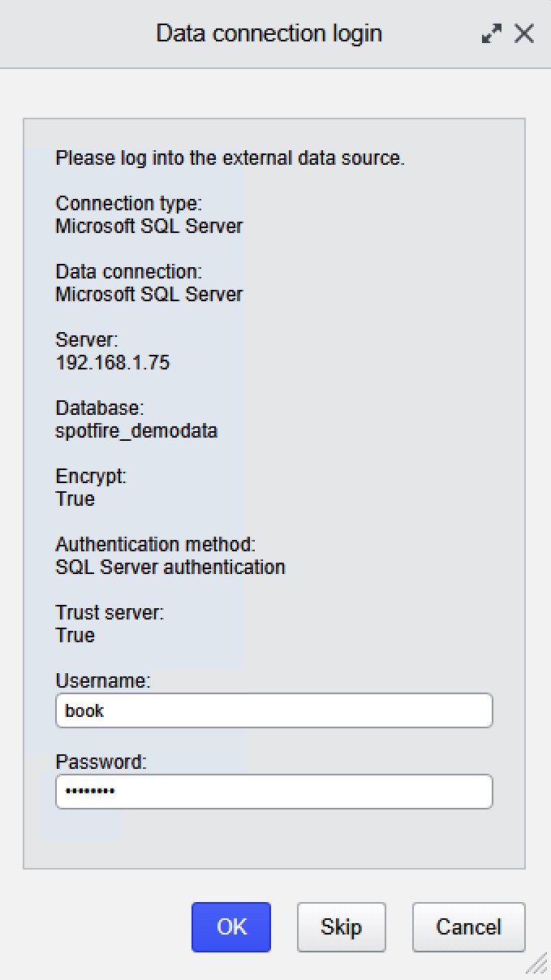551x980 pixels.
Task: Click the Encrypt label
Action: [91, 477]
